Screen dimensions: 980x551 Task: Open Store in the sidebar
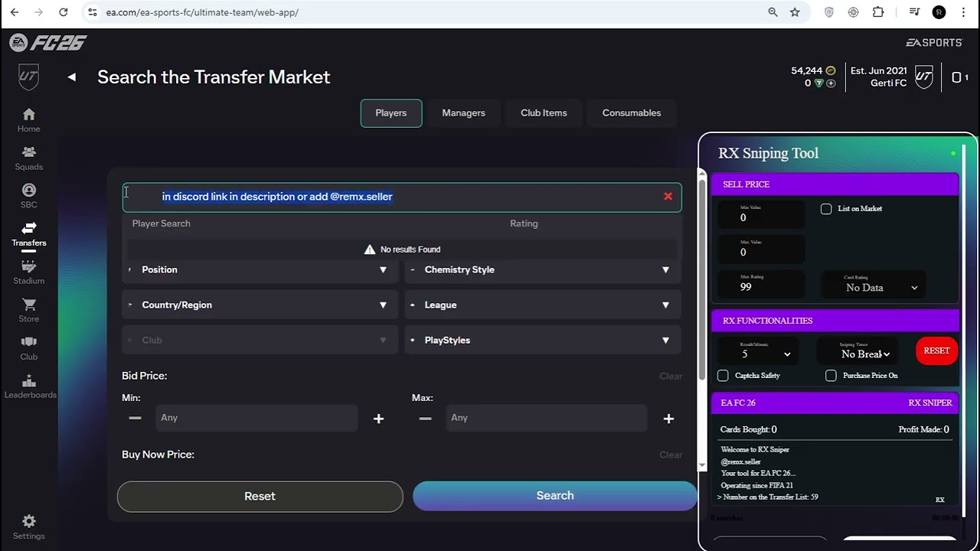click(x=28, y=310)
